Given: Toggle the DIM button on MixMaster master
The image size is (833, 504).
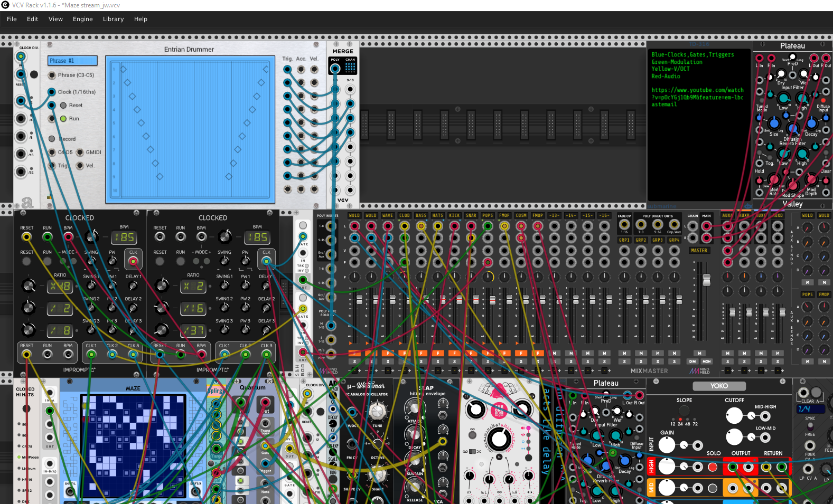Looking at the screenshot, I should point(692,362).
